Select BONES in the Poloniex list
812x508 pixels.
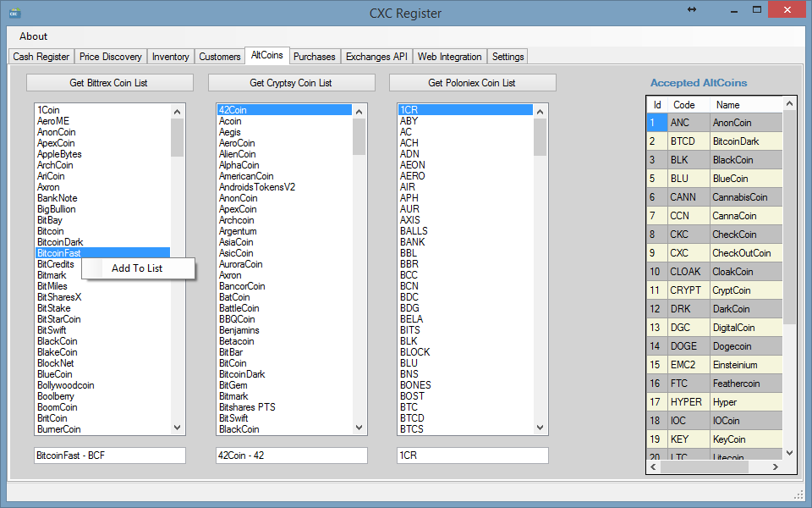point(465,385)
